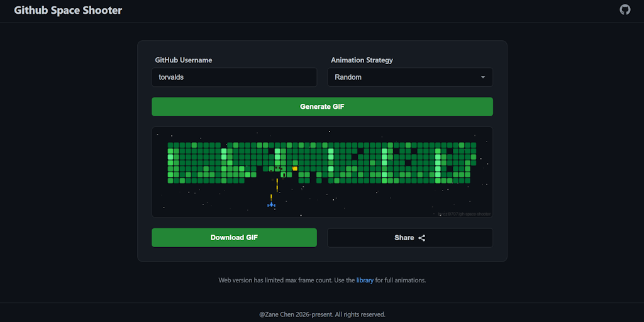This screenshot has width=644, height=322.
Task: Expand the Animation Strategy dropdown arrow
Action: pyautogui.click(x=482, y=77)
